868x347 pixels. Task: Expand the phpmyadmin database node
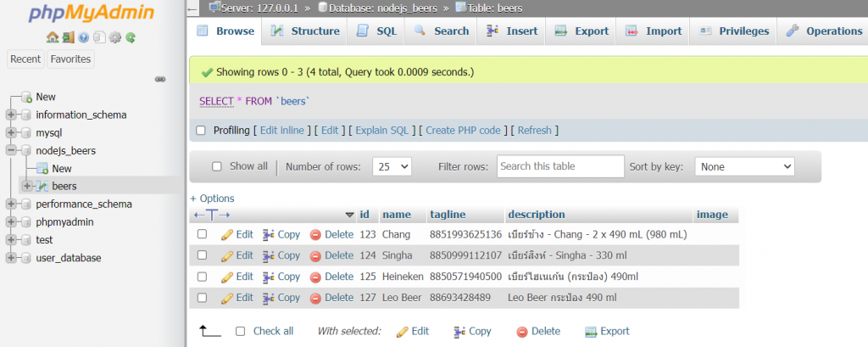pyautogui.click(x=10, y=222)
